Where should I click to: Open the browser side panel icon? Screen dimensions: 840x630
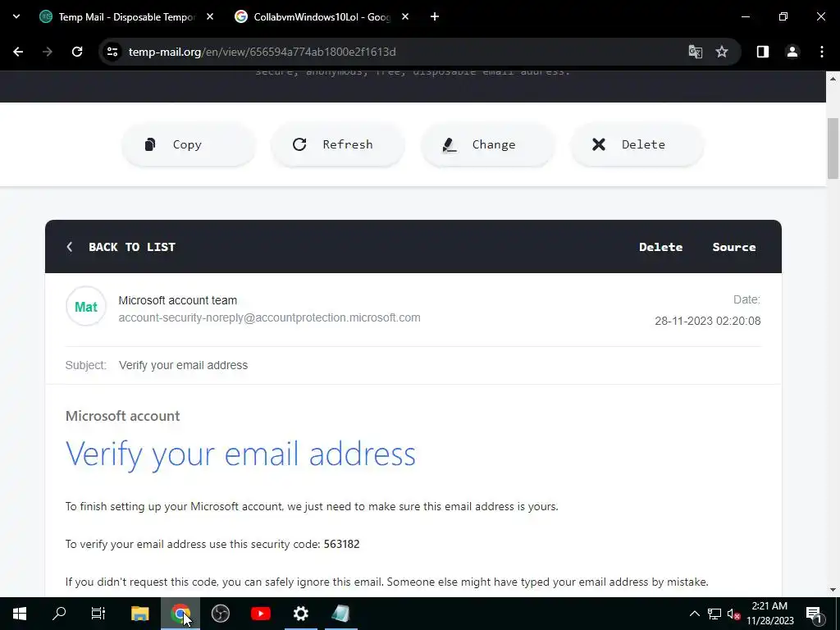pyautogui.click(x=763, y=52)
